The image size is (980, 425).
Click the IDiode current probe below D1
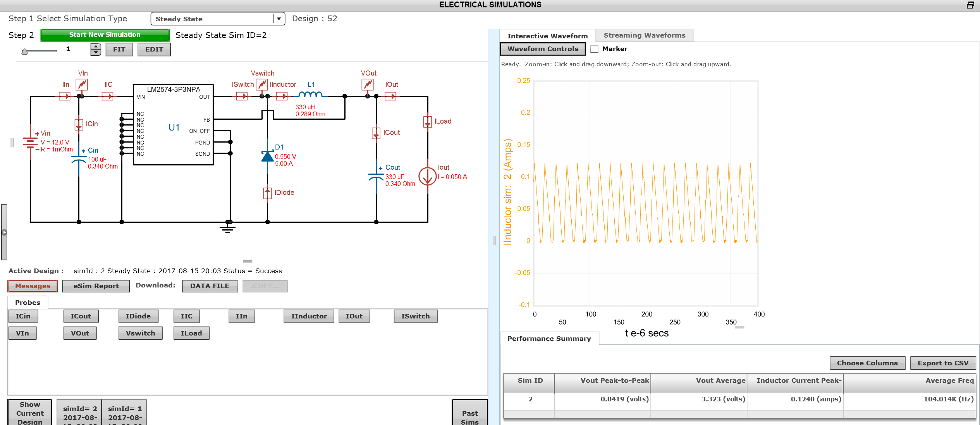coord(267,193)
